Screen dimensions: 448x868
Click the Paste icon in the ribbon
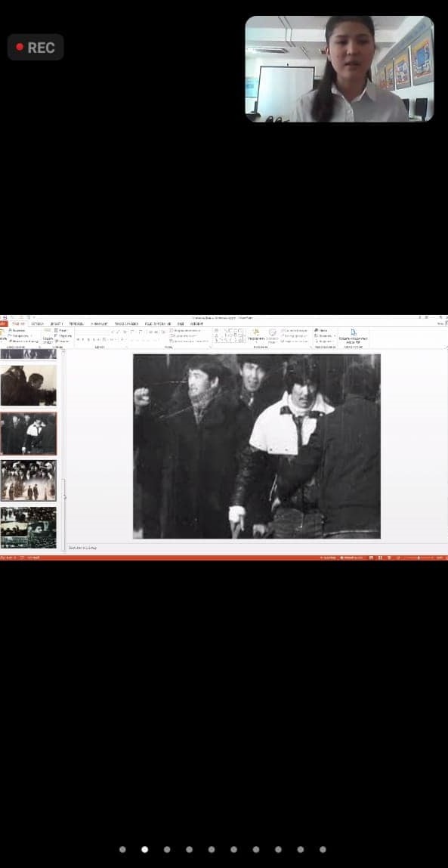pos(2,335)
